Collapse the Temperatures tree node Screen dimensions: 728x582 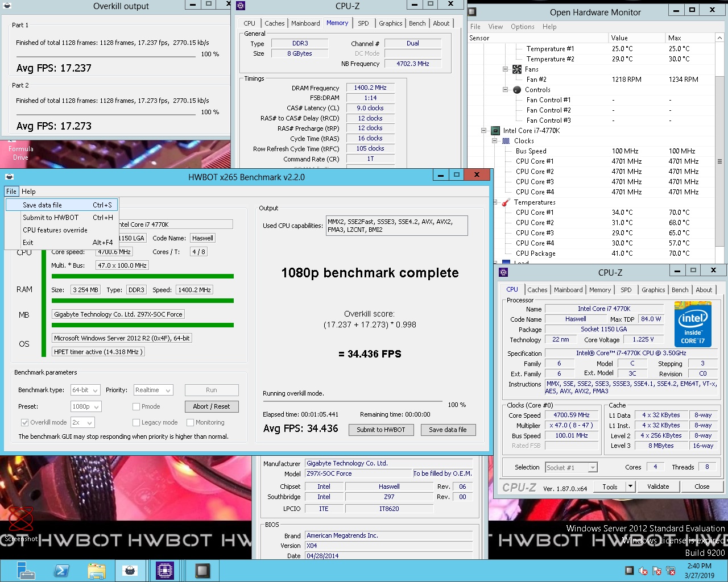[x=495, y=202]
